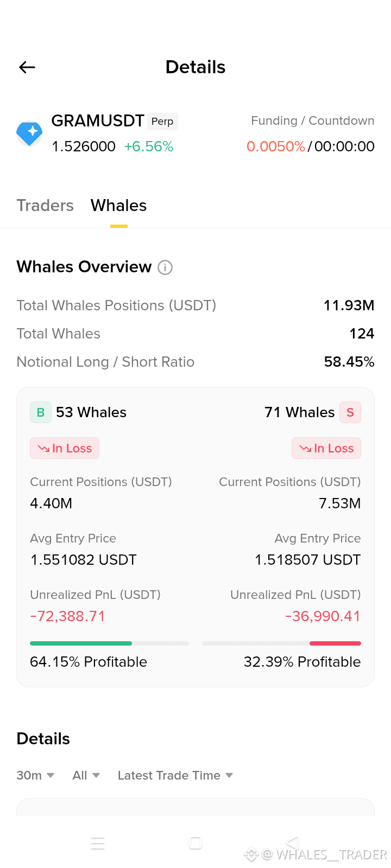Viewport: 391px width, 868px height.
Task: Tap the red S sell badge
Action: click(x=350, y=412)
